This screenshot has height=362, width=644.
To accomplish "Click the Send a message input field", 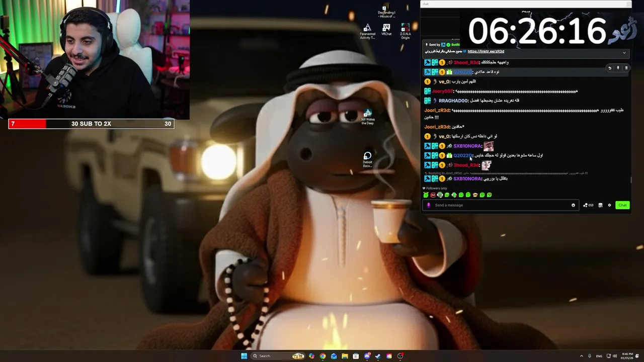I will (x=500, y=205).
